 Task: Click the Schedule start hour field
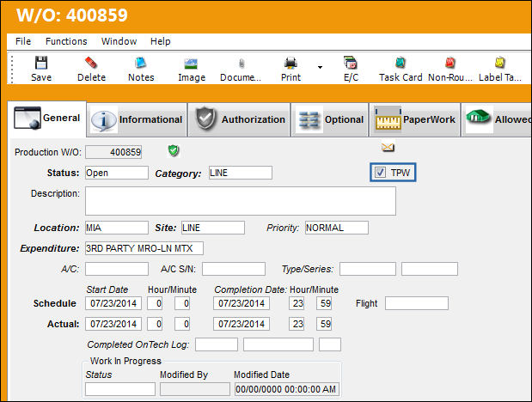(155, 303)
